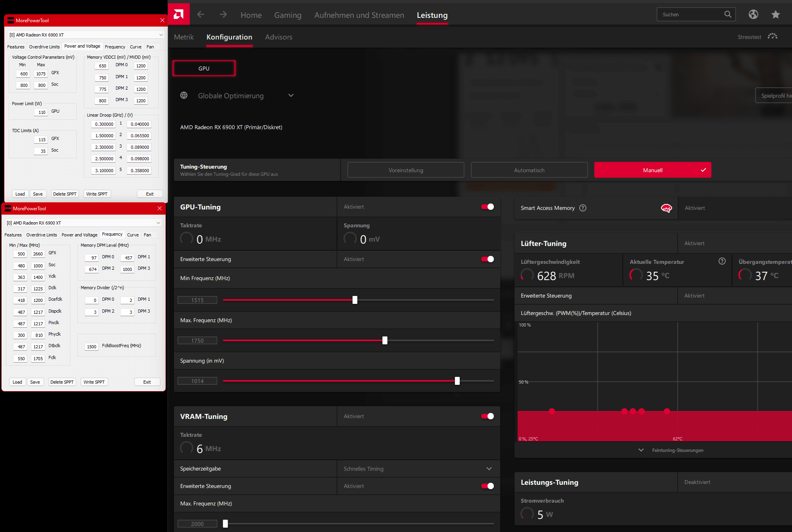Click Delete SPPT in lower MorePowerTool
The width and height of the screenshot is (792, 532).
click(x=62, y=382)
